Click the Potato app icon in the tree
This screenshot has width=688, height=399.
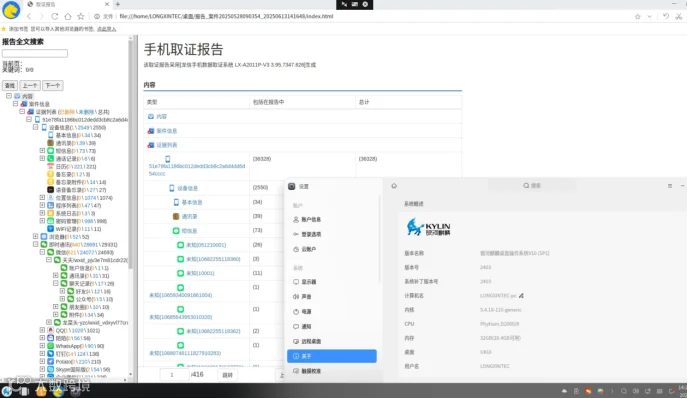(50, 362)
